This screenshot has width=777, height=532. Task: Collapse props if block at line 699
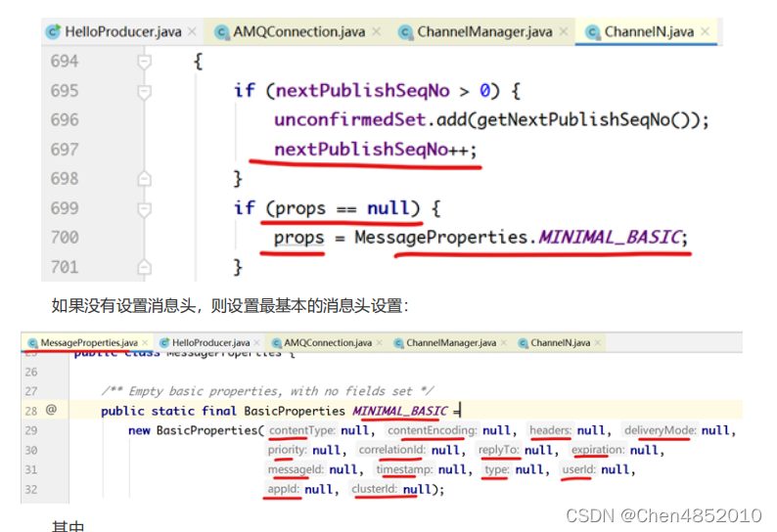[x=144, y=209]
